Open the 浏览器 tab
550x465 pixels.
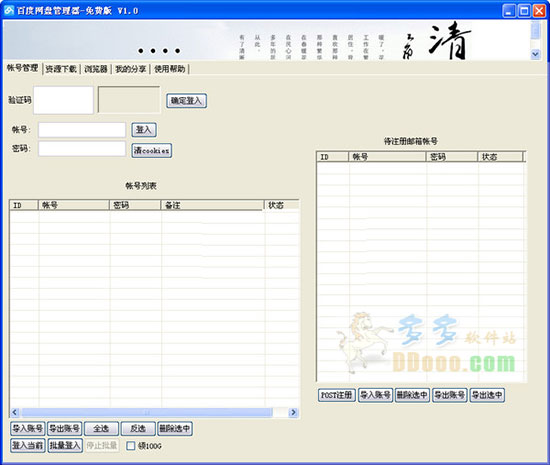(95, 69)
